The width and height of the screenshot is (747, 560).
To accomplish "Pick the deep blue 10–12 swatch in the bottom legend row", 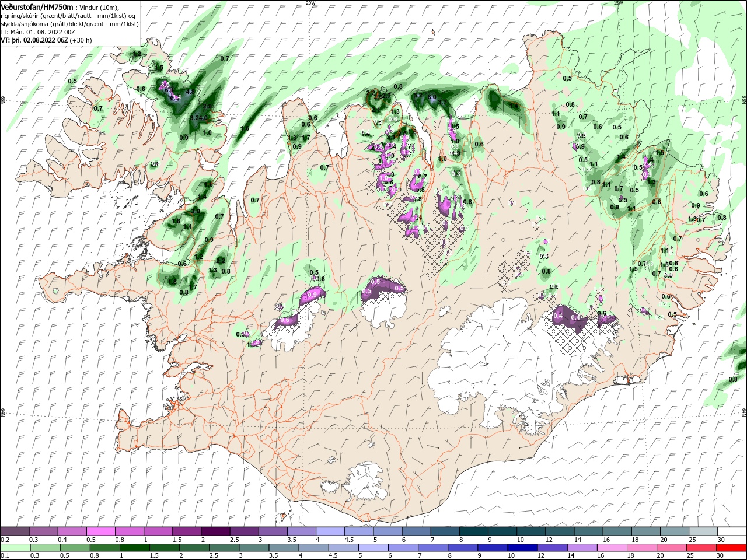I will [x=521, y=548].
